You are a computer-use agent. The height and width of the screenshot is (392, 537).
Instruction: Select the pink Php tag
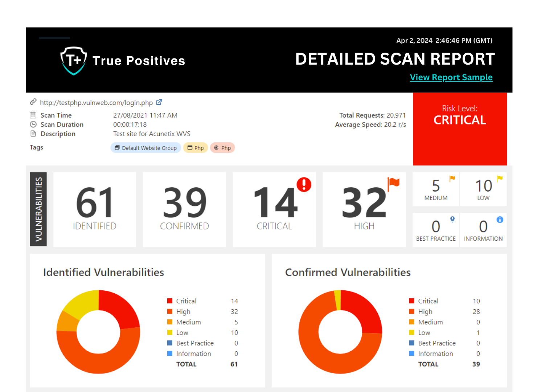(222, 148)
